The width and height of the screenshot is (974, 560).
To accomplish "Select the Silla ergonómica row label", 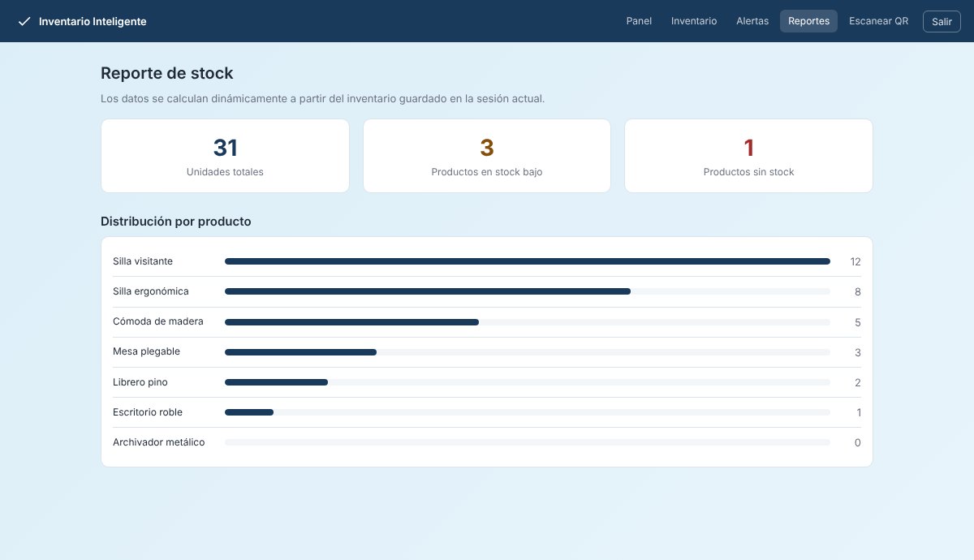I will pyautogui.click(x=151, y=291).
